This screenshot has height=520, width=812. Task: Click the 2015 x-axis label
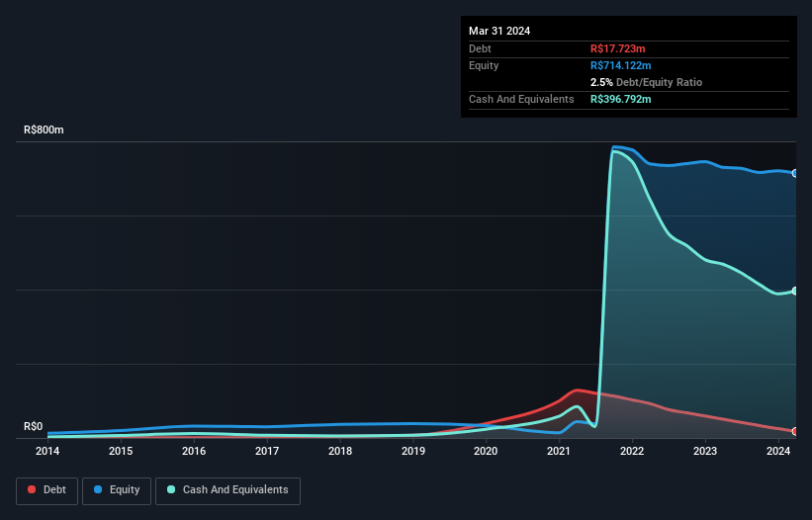(x=120, y=451)
